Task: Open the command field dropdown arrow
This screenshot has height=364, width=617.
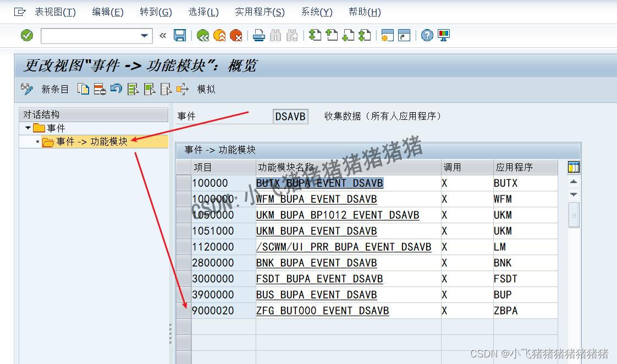Action: [x=145, y=36]
